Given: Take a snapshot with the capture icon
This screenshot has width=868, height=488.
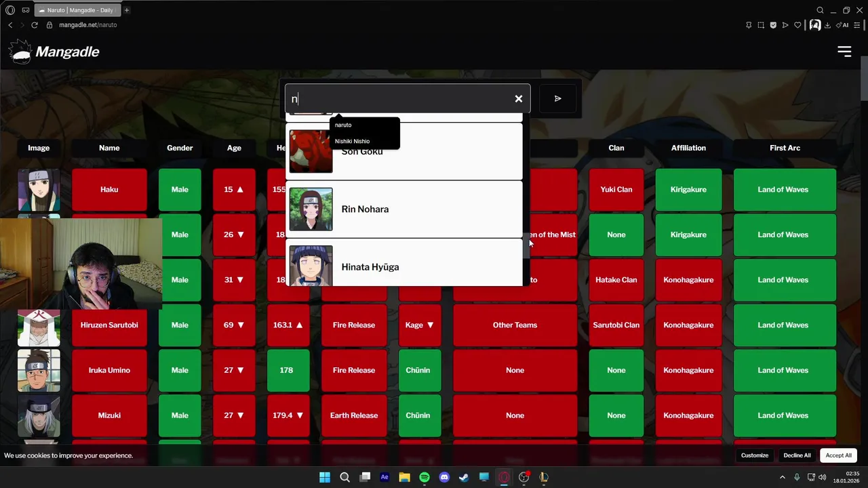Looking at the screenshot, I should (761, 25).
